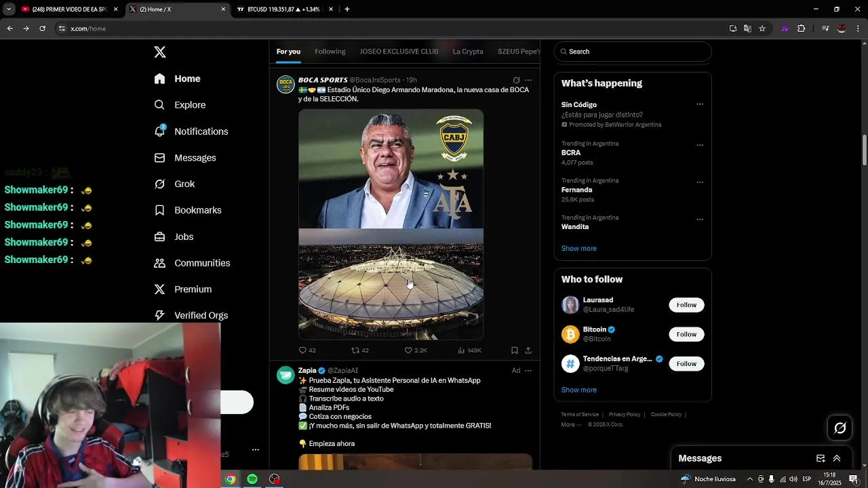Open the $ZEUS Pepe's tab
This screenshot has height=488, width=868.
(519, 52)
